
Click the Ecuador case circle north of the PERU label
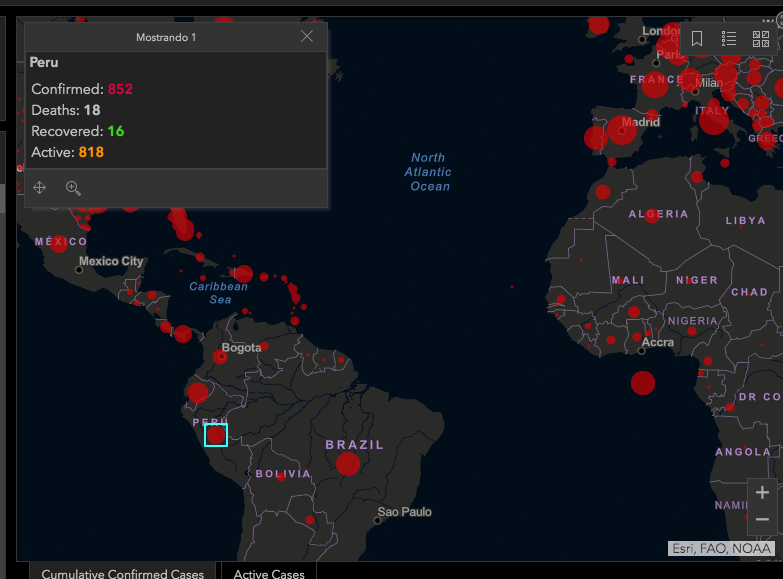198,393
